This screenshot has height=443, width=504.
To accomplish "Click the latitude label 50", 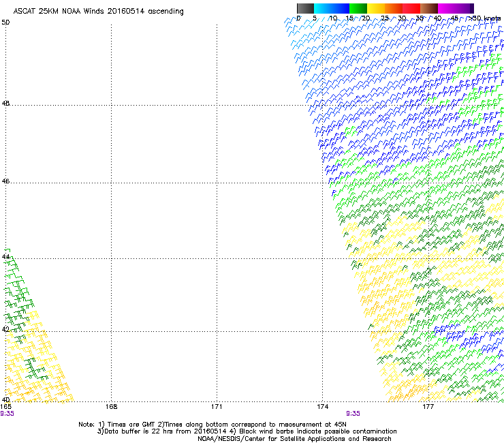I will pyautogui.click(x=5, y=22).
